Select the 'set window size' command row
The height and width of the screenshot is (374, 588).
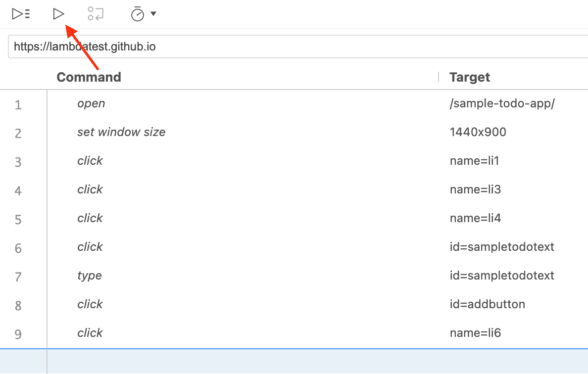[121, 132]
